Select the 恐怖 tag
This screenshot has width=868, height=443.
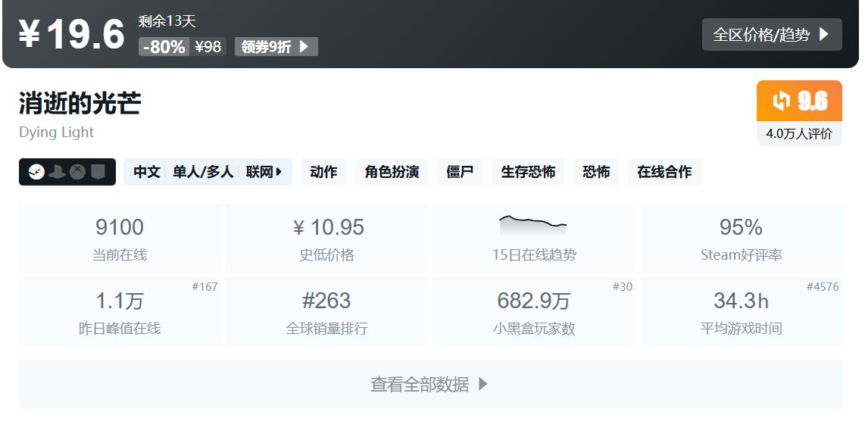coord(596,172)
